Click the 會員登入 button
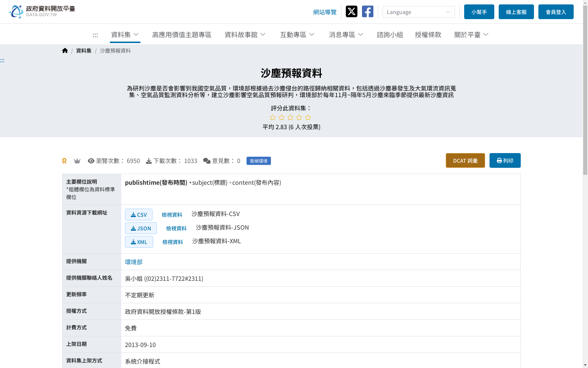The width and height of the screenshot is (588, 368). click(556, 12)
